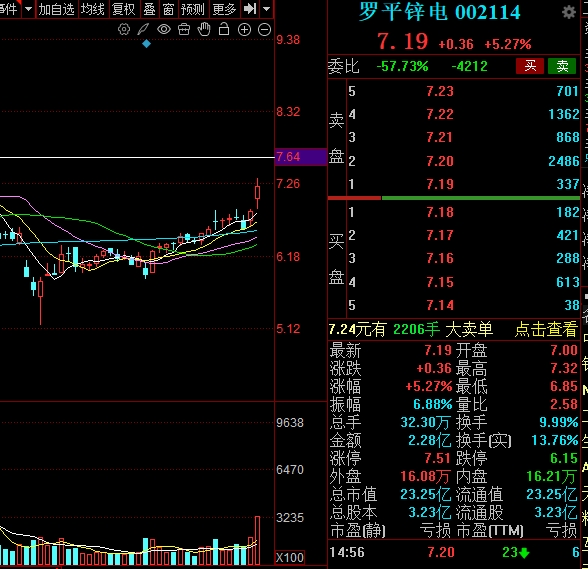
Task: Click the 金额 value 2.28亿
Action: click(x=429, y=440)
